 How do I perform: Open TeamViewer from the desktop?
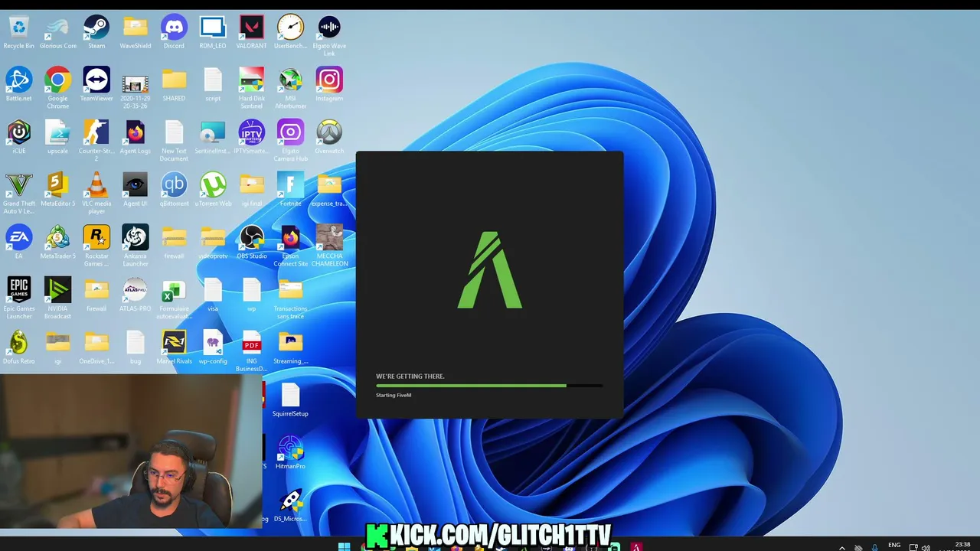coord(96,80)
